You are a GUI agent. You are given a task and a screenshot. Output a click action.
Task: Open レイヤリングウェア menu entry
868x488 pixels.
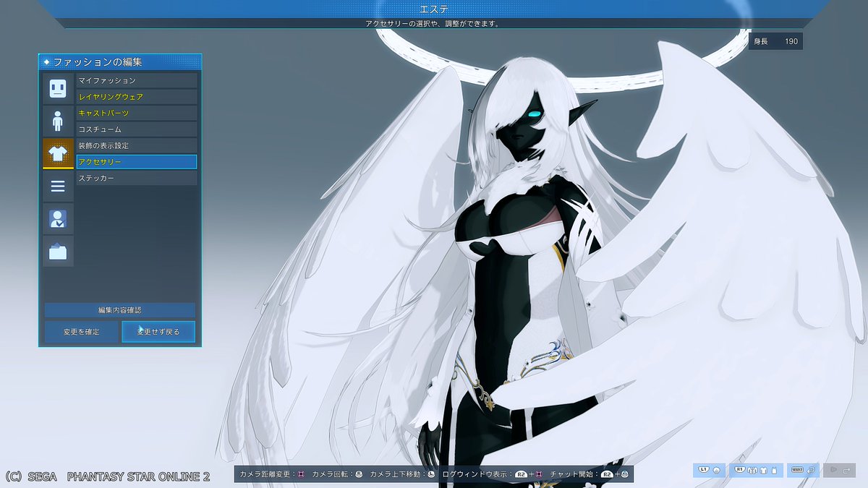[x=137, y=97]
